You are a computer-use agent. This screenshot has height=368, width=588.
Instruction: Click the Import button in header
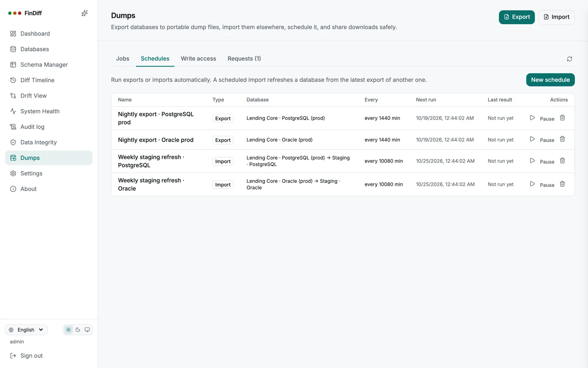(556, 17)
